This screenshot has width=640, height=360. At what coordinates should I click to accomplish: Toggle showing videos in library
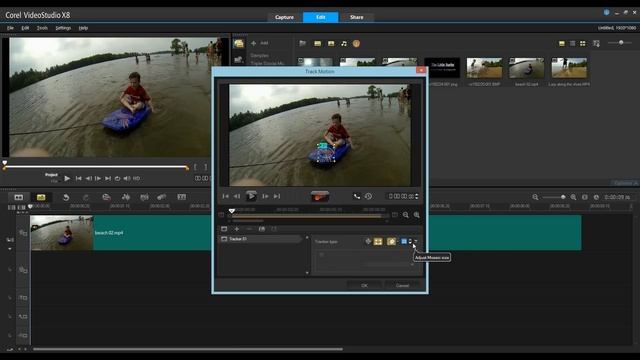point(317,43)
